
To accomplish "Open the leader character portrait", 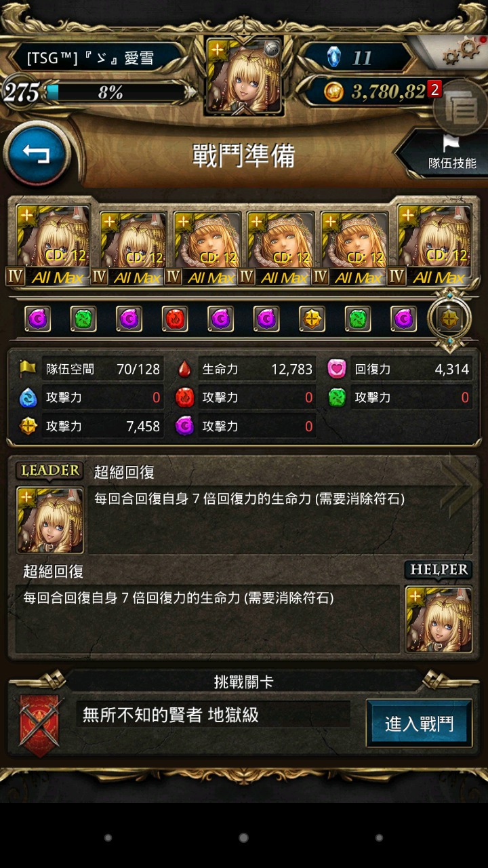I will [x=50, y=519].
